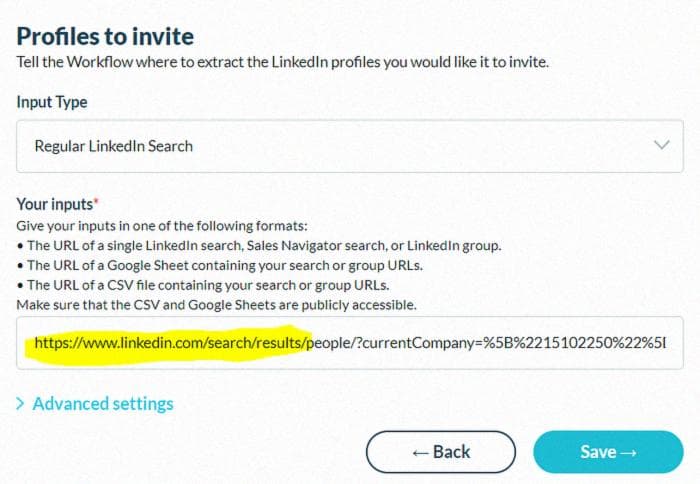The height and width of the screenshot is (484, 700).
Task: Click the chevron arrow on Input Type selector
Action: (x=661, y=145)
